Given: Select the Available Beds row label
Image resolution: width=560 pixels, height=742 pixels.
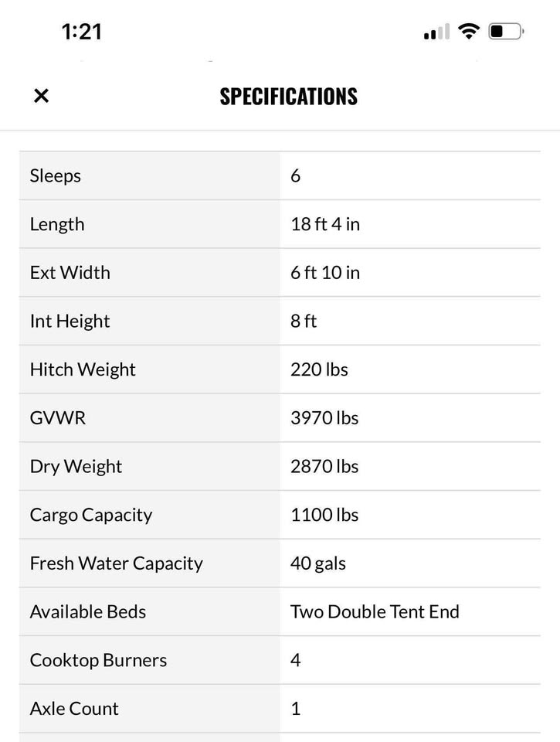Looking at the screenshot, I should click(88, 612).
